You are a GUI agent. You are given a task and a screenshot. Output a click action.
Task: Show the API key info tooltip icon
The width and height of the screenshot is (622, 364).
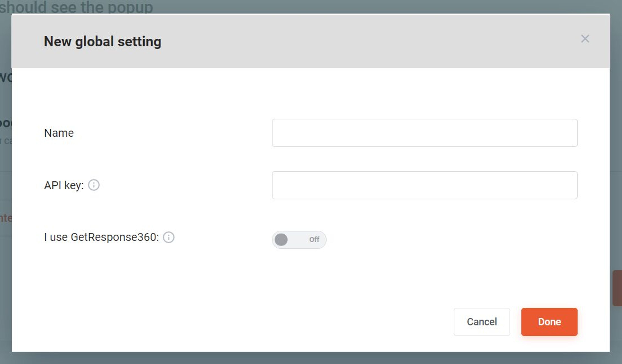pyautogui.click(x=94, y=185)
